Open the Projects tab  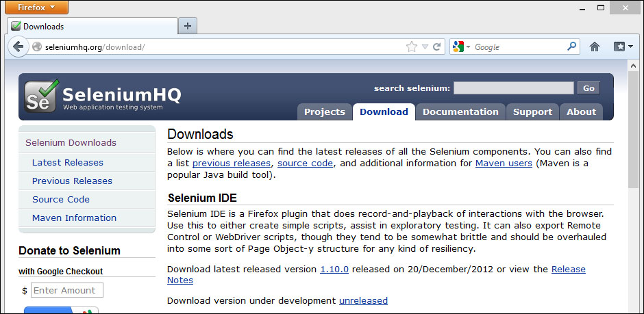pos(324,112)
